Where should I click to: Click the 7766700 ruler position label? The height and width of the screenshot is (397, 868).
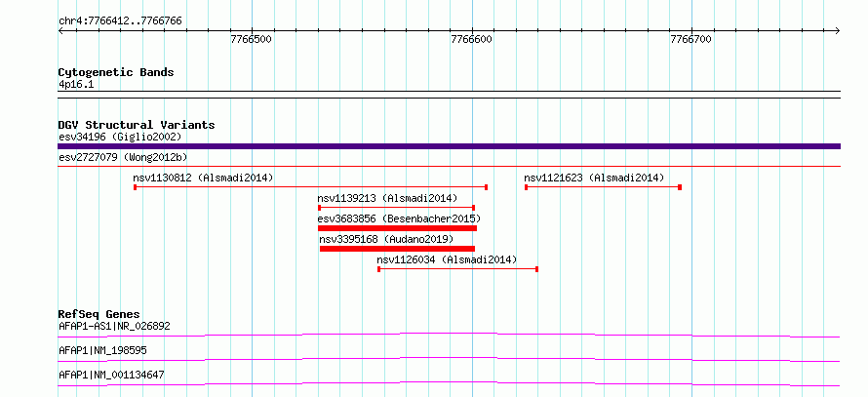[x=690, y=40]
